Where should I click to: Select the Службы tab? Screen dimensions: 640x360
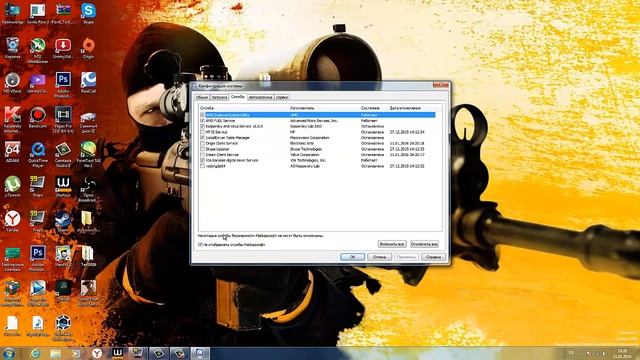tap(238, 97)
